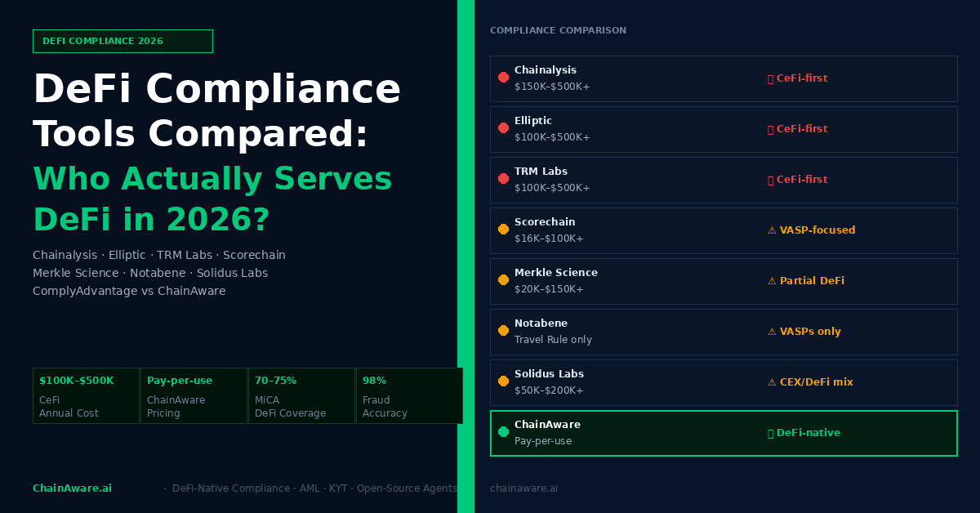The image size is (980, 513).
Task: Select the green dot beside ChainAware
Action: coord(503,432)
